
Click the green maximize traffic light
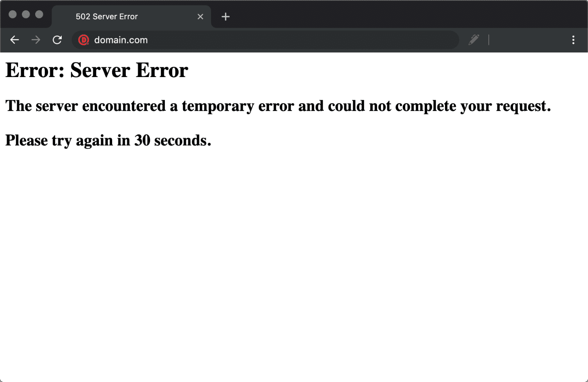(x=39, y=14)
